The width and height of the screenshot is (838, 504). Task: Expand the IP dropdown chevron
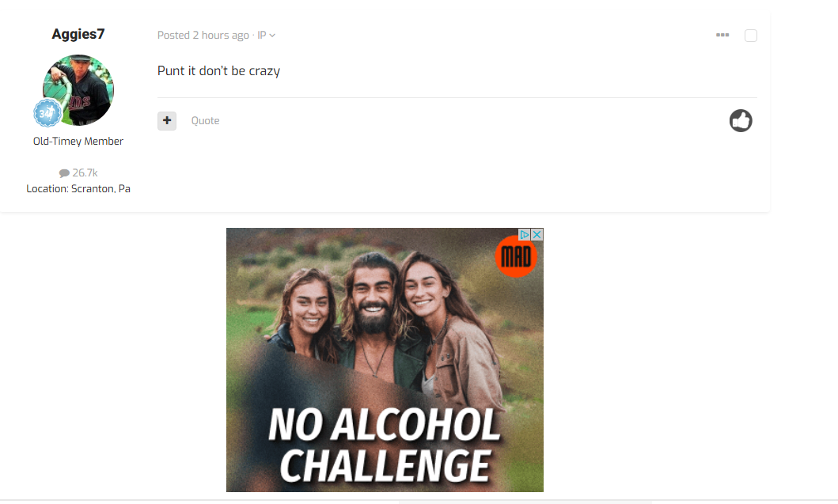tap(272, 36)
